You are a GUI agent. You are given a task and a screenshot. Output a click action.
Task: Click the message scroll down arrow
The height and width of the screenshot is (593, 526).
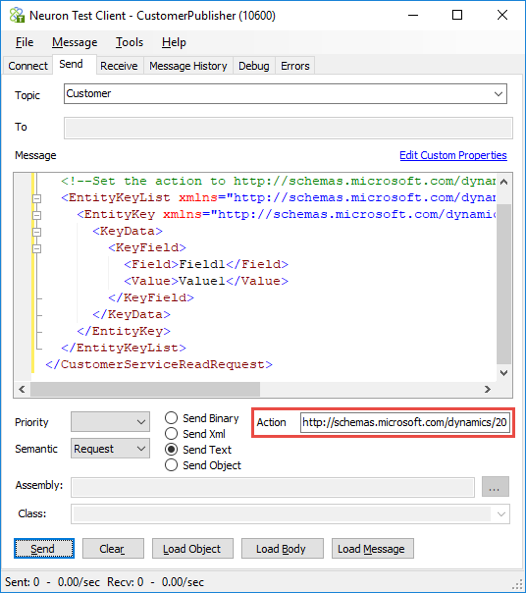point(503,373)
